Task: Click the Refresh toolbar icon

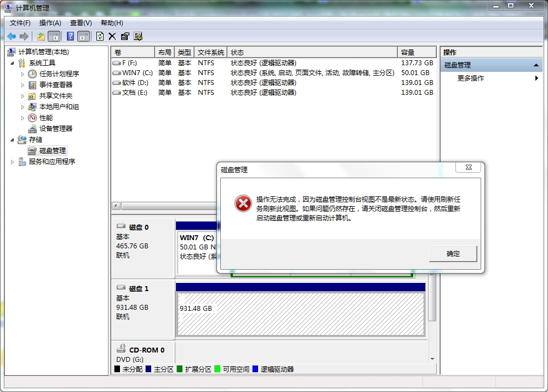Action: click(100, 36)
